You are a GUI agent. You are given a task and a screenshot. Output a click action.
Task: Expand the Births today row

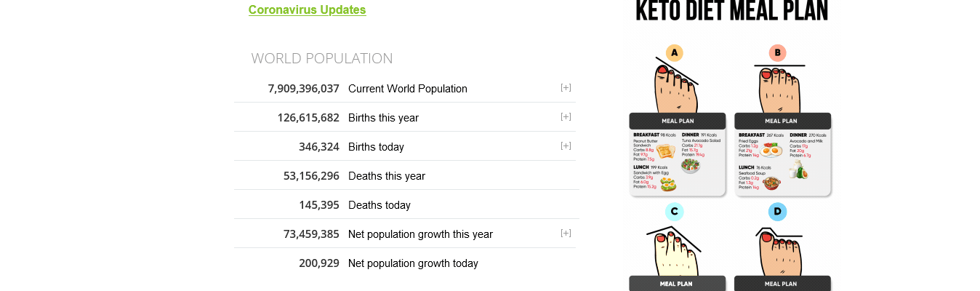[566, 145]
